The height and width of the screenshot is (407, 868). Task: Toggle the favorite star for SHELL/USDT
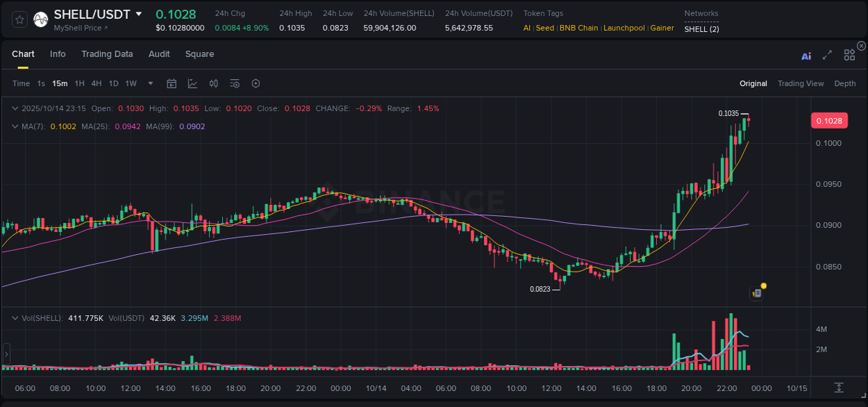(x=20, y=19)
